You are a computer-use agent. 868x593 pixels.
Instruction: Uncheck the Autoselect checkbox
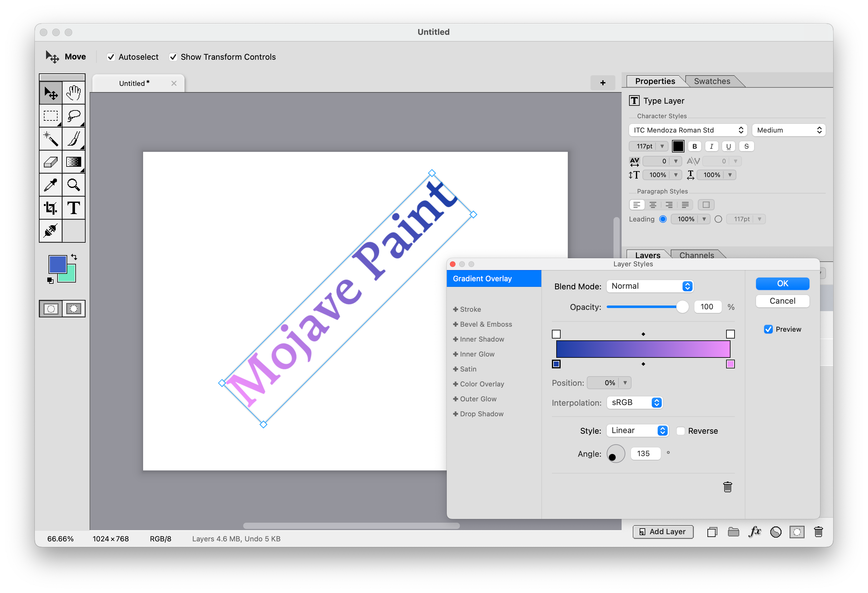(x=111, y=57)
